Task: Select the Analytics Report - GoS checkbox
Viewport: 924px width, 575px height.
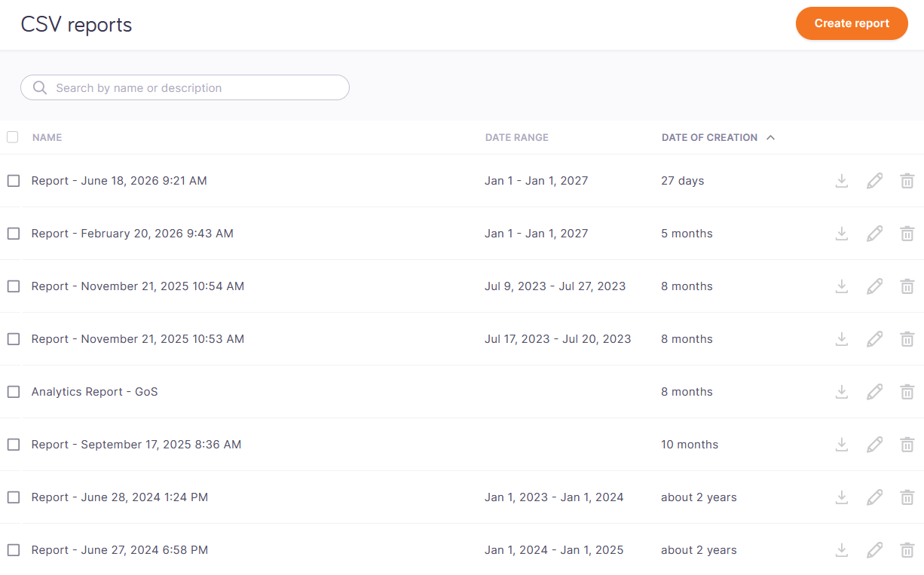Action: click(14, 392)
